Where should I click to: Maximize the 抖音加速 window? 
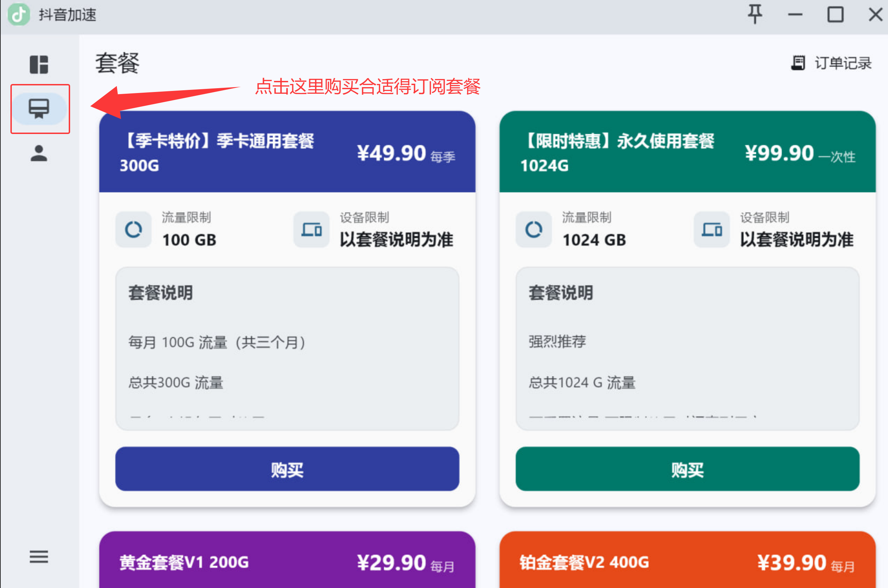tap(836, 15)
